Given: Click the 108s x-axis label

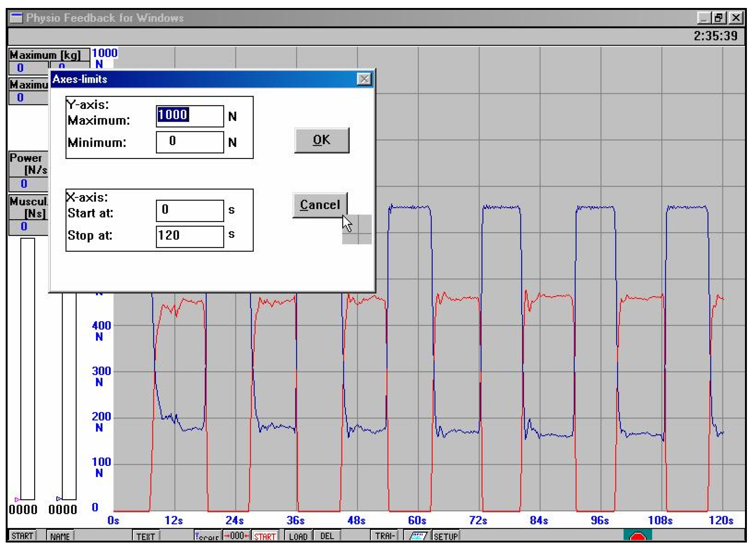Looking at the screenshot, I should (x=660, y=520).
